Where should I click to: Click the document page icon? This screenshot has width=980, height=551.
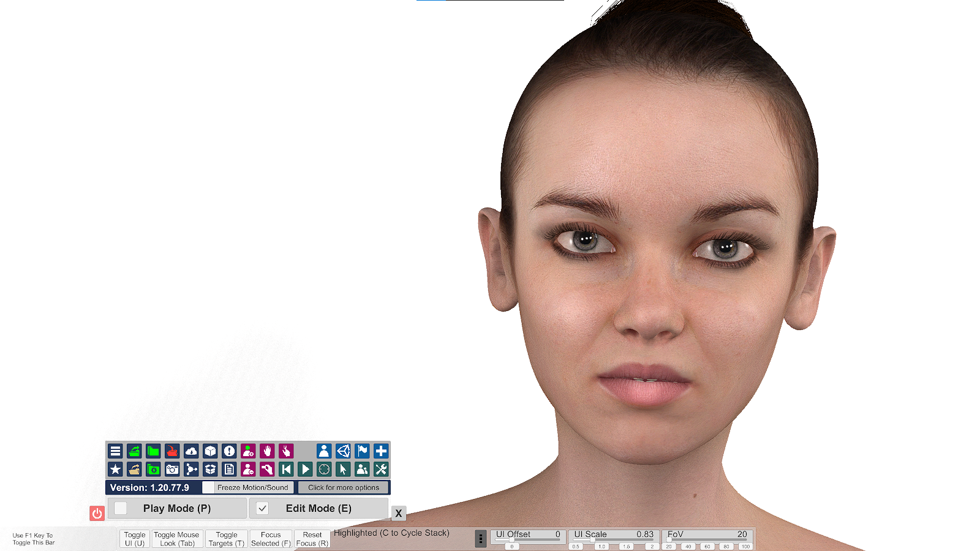[x=229, y=470]
